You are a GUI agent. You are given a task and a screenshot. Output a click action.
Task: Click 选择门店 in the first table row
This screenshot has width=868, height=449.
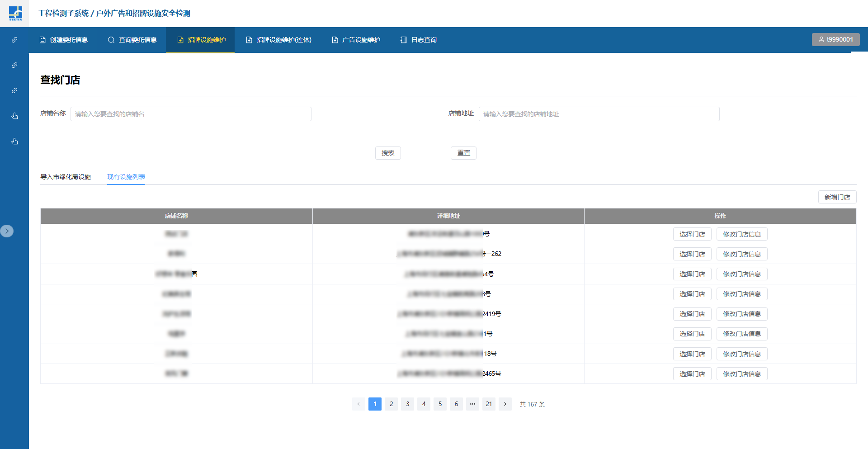pos(692,234)
